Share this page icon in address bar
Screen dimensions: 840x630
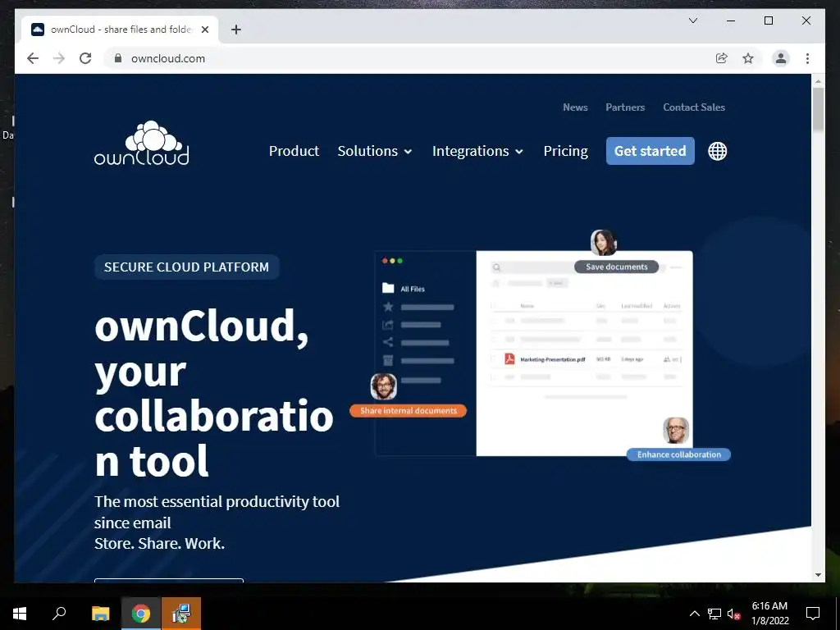(x=722, y=58)
